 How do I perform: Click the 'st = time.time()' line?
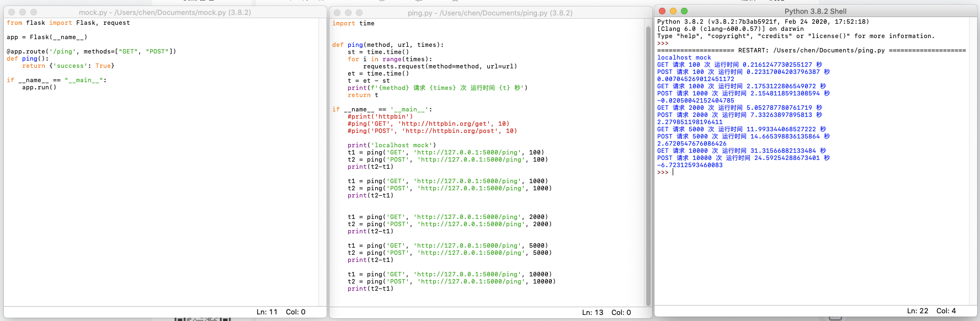click(x=379, y=52)
